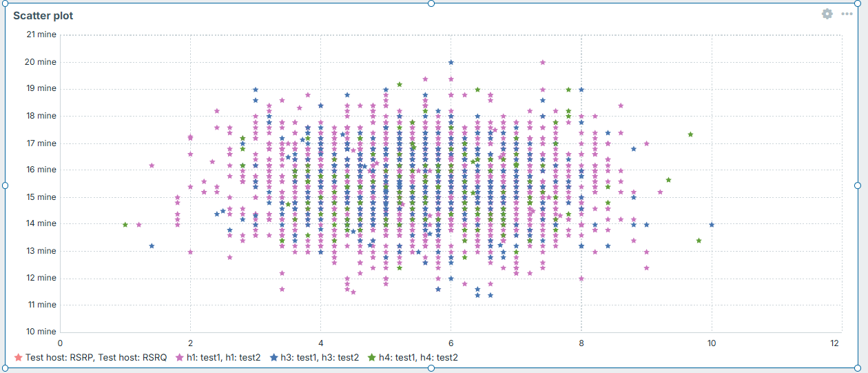The image size is (868, 373).
Task: Click the top-center resize handle of widget
Action: [431, 3]
